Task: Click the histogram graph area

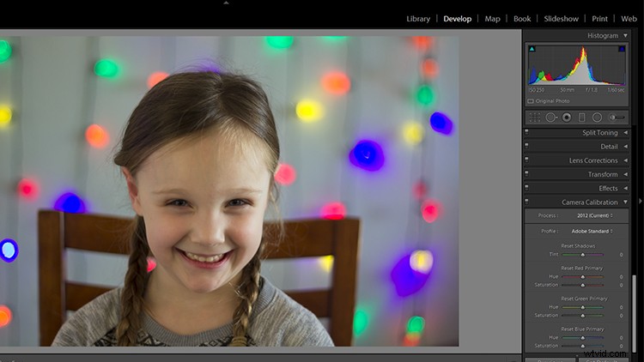Action: (x=577, y=65)
